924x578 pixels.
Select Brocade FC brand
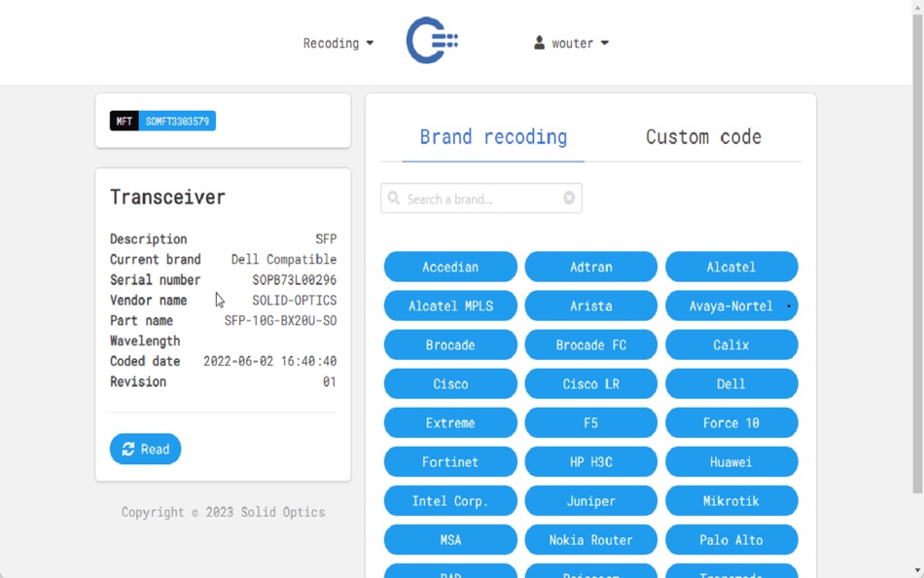click(591, 344)
